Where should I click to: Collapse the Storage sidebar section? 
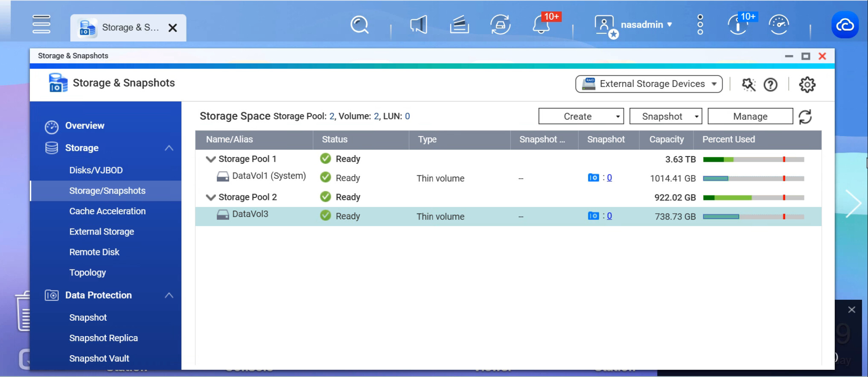click(x=169, y=148)
